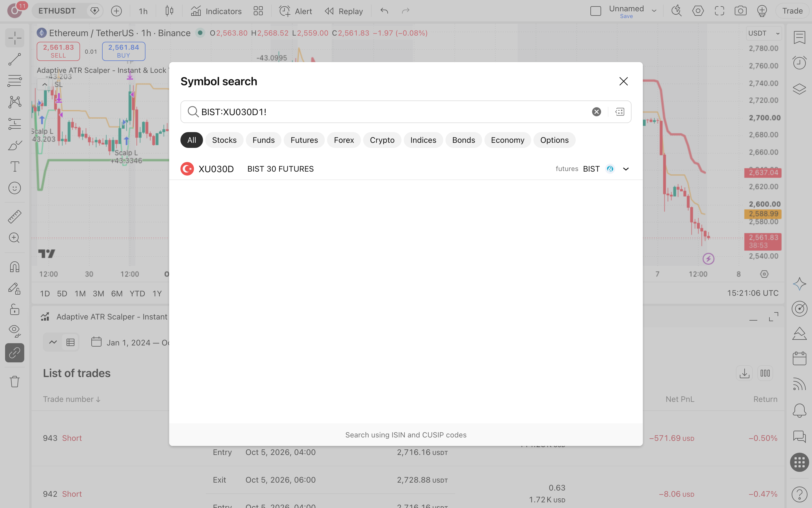Image resolution: width=812 pixels, height=508 pixels.
Task: Switch to the table list view icon
Action: (70, 342)
